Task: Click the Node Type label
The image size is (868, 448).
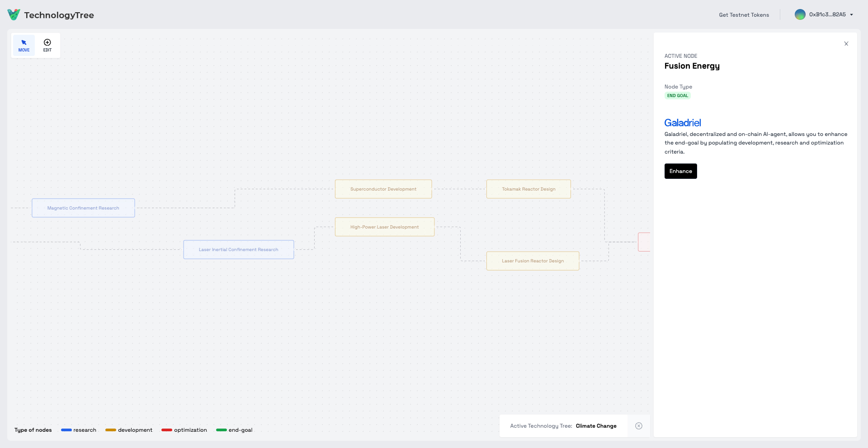Action: point(678,87)
